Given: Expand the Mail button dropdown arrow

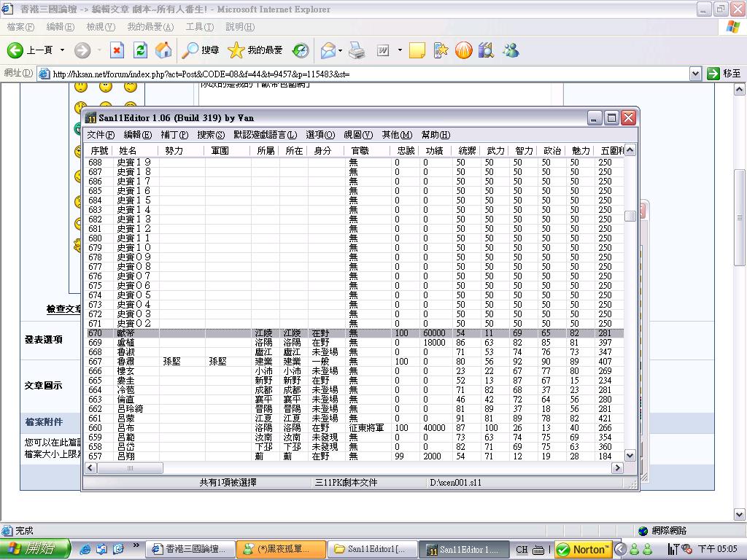Looking at the screenshot, I should (340, 50).
